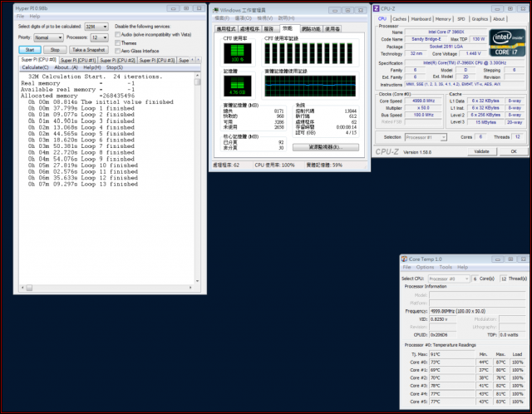Viewport: 532px width, 414px height.
Task: Switch to the Caches tab in CPU-Z
Action: 399,19
